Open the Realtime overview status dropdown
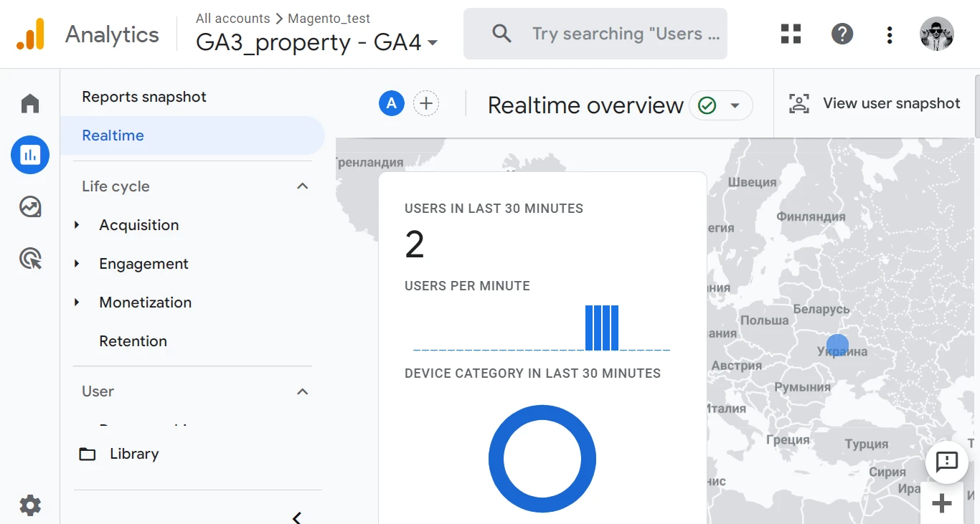Viewport: 980px width, 524px height. coord(720,105)
